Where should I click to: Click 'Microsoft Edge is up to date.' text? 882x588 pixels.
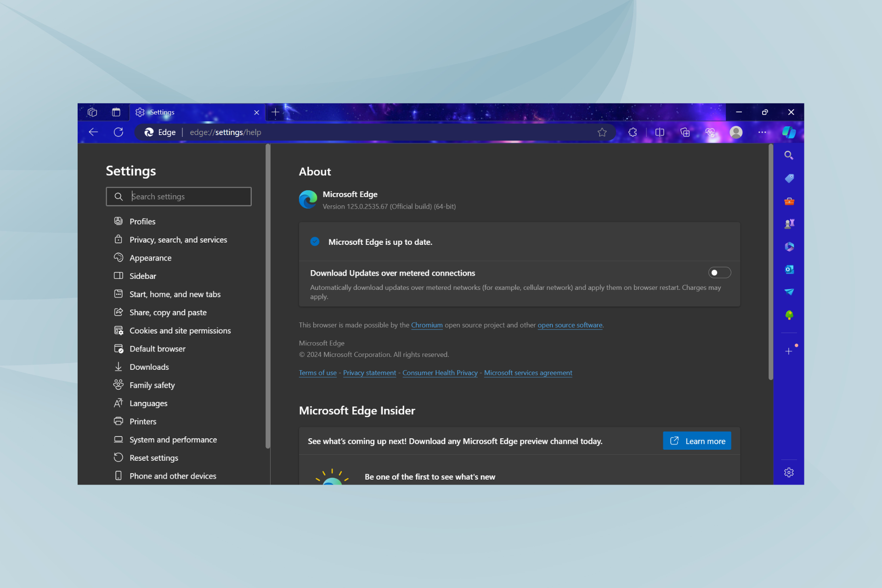click(380, 242)
